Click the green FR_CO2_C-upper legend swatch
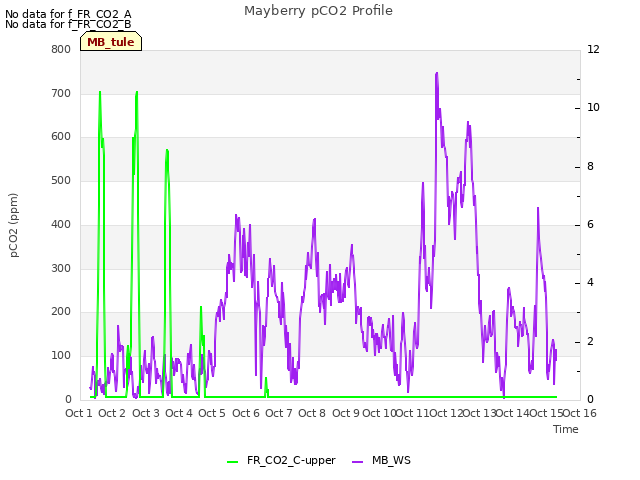 pyautogui.click(x=232, y=462)
